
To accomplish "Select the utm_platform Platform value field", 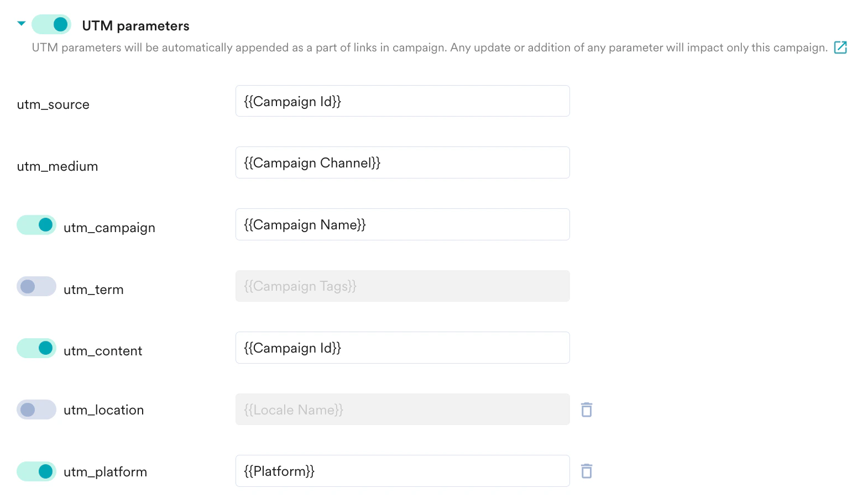I will click(x=402, y=471).
